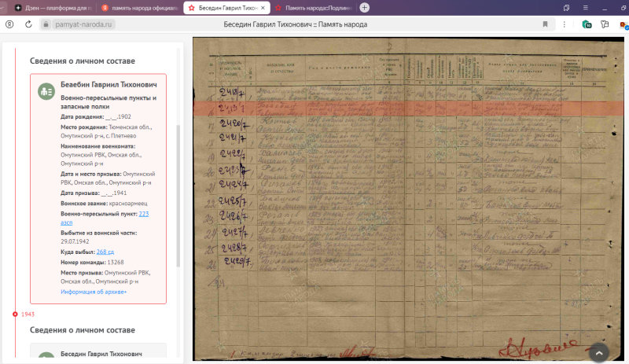Open the 225 азсп link

tap(143, 213)
